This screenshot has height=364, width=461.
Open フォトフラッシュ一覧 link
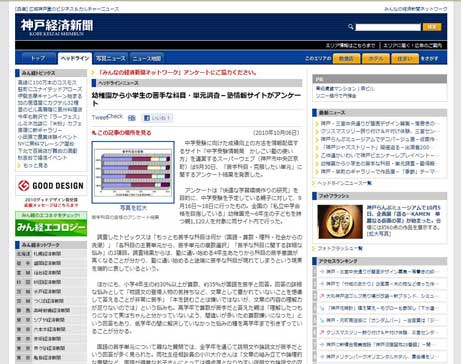340,248
